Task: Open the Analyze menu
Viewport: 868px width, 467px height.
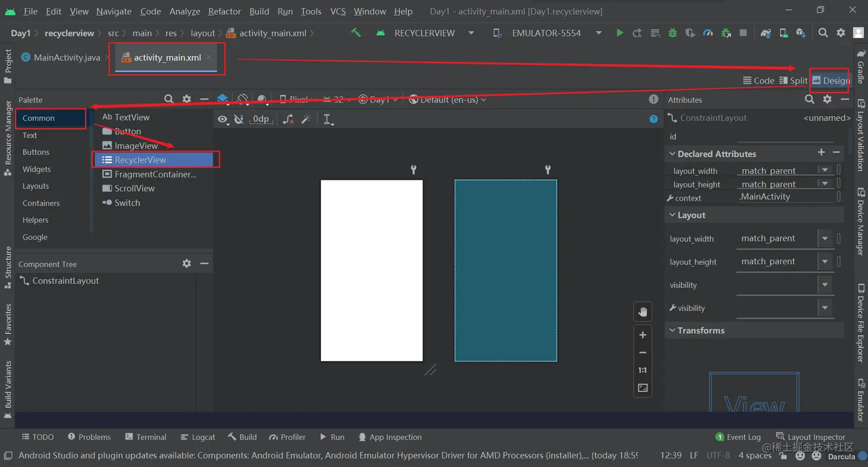Action: (x=185, y=11)
